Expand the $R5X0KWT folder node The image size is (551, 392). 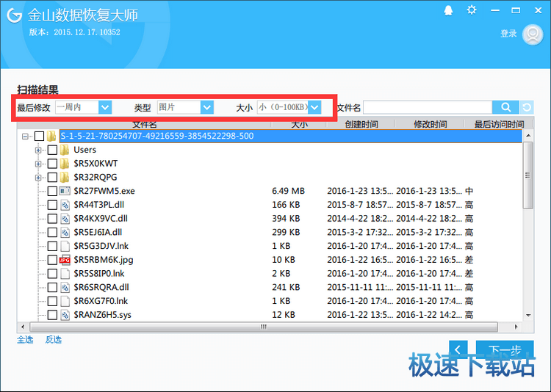pos(38,164)
